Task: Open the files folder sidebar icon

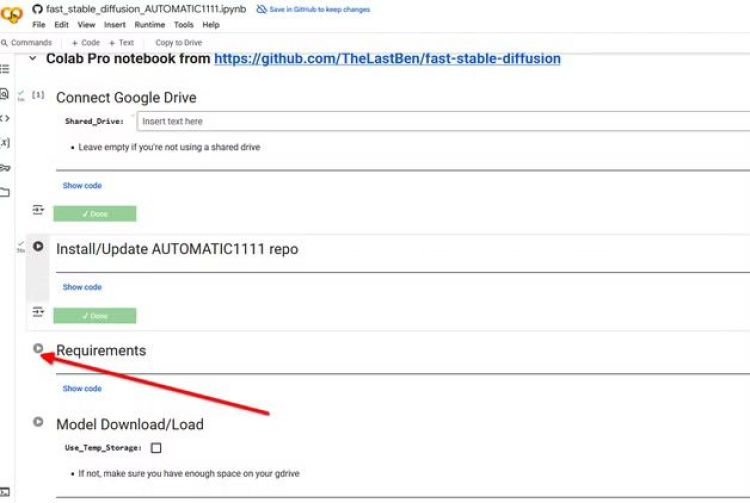Action: click(x=5, y=192)
